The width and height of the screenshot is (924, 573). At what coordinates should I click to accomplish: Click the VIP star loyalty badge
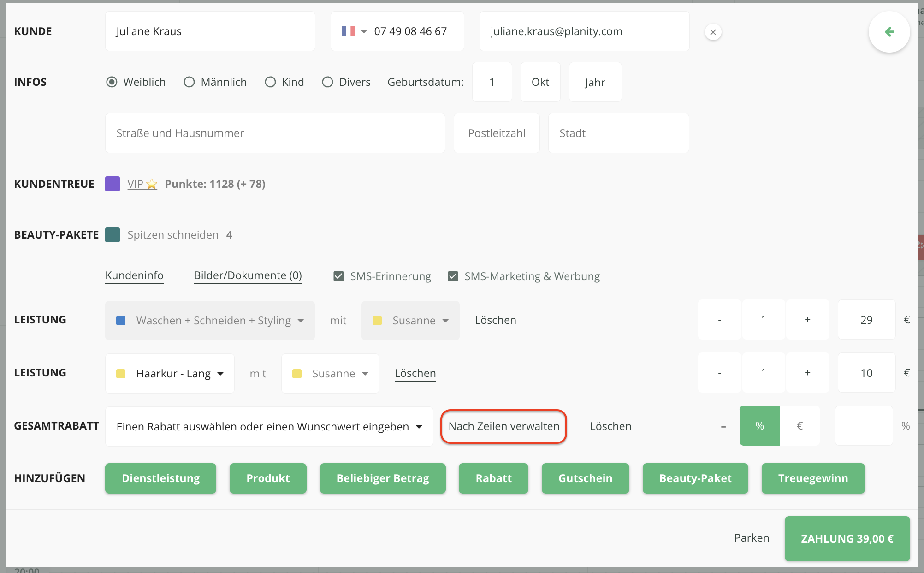click(142, 184)
